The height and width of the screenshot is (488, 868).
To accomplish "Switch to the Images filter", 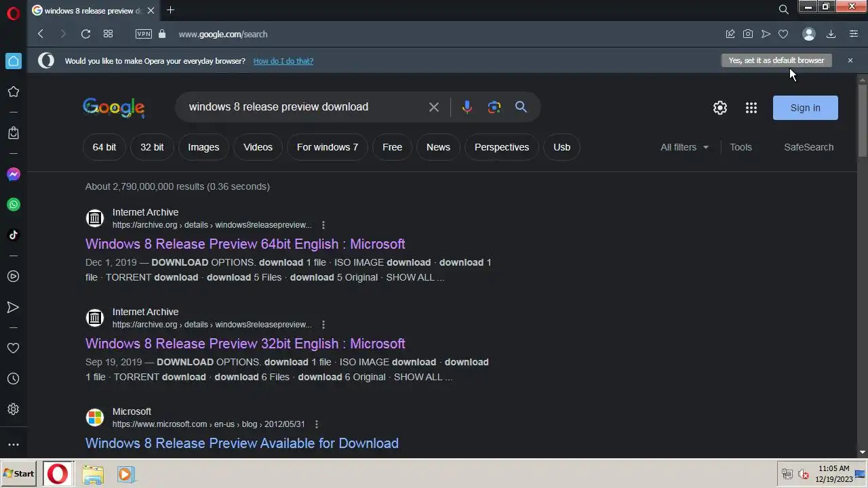I will tap(203, 147).
